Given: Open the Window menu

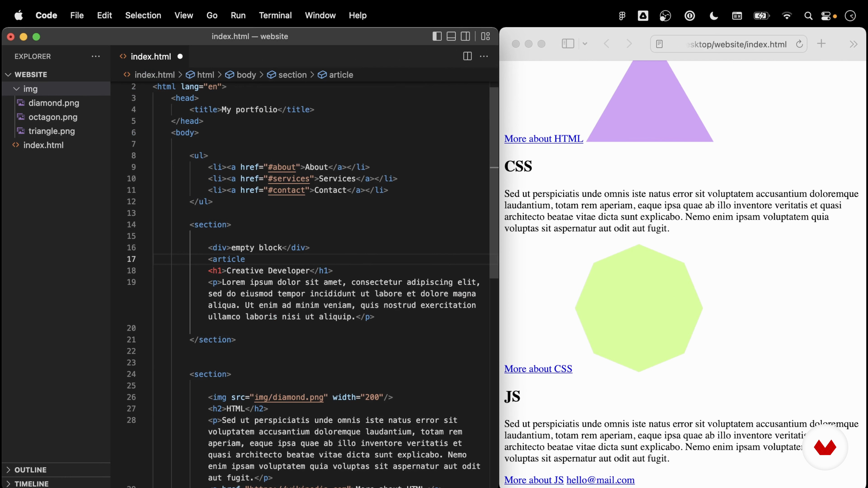Looking at the screenshot, I should coord(320,16).
